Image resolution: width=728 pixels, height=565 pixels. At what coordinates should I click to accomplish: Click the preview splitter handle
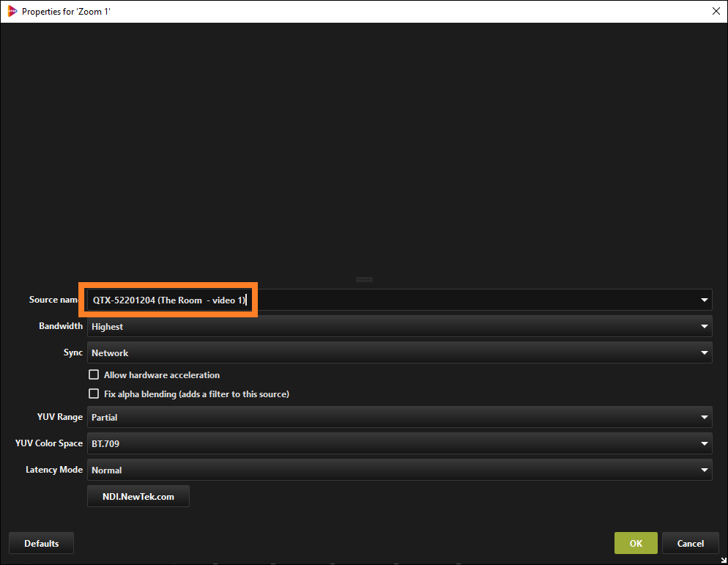coord(364,279)
